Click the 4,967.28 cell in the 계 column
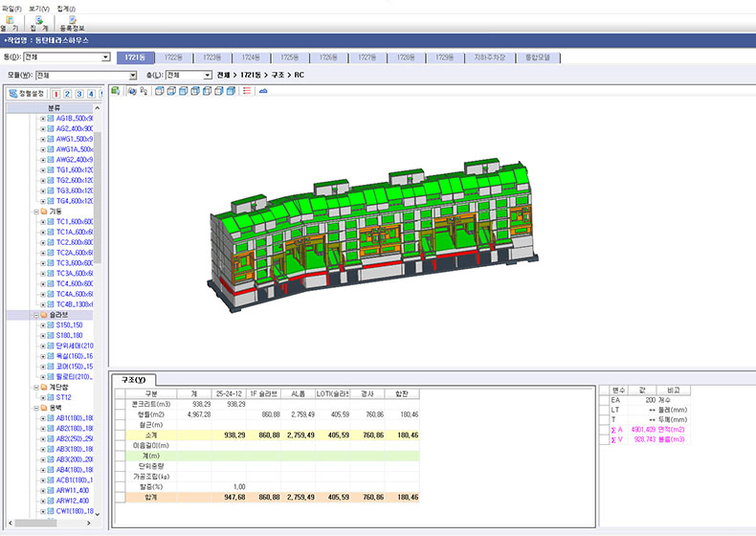 pos(194,414)
